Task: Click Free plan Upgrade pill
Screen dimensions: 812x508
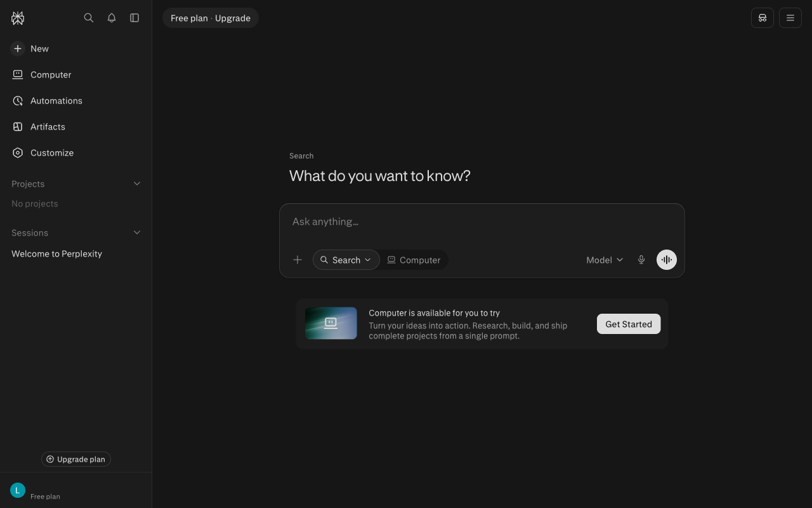Action: pos(211,18)
